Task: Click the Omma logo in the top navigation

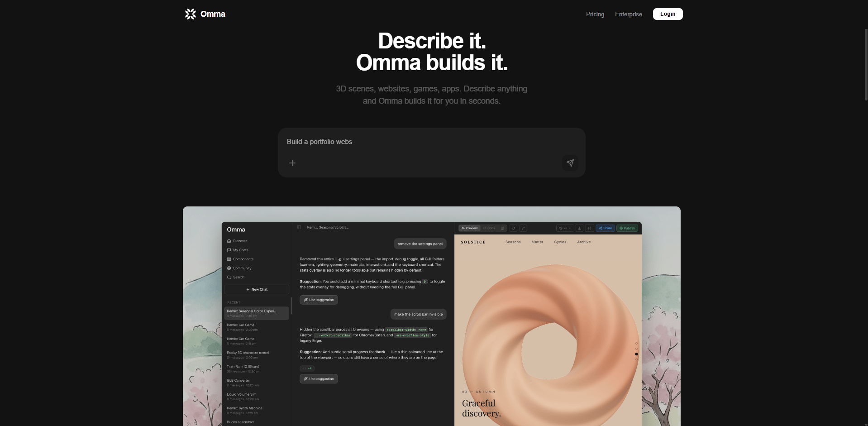Action: [205, 14]
